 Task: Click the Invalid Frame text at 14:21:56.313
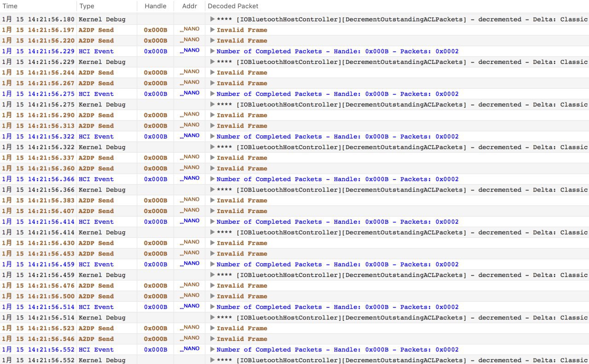click(242, 126)
